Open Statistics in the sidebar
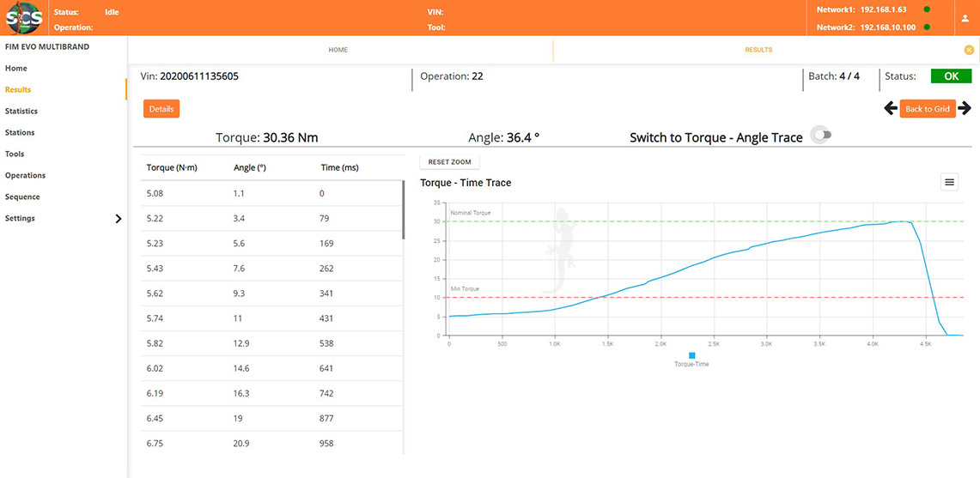 [x=21, y=111]
